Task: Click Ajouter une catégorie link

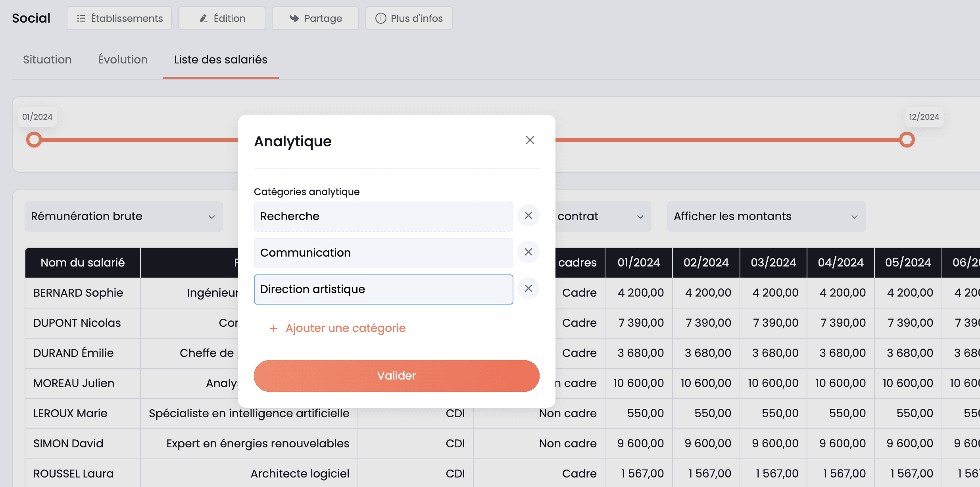Action: [346, 328]
